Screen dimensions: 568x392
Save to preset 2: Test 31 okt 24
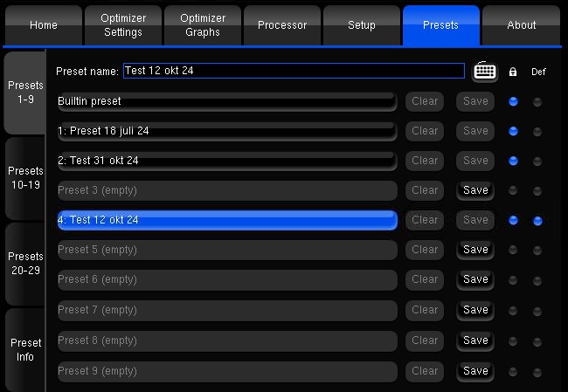coord(475,161)
